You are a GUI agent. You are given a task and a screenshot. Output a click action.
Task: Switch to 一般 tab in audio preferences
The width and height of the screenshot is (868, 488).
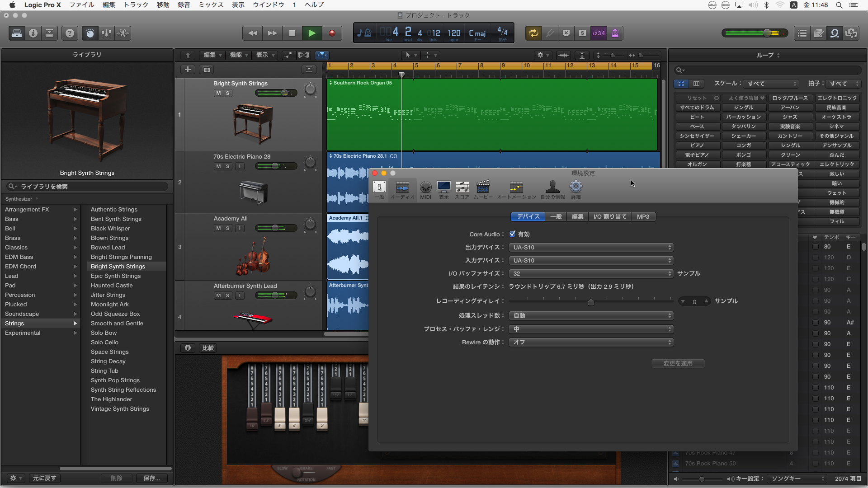(556, 216)
